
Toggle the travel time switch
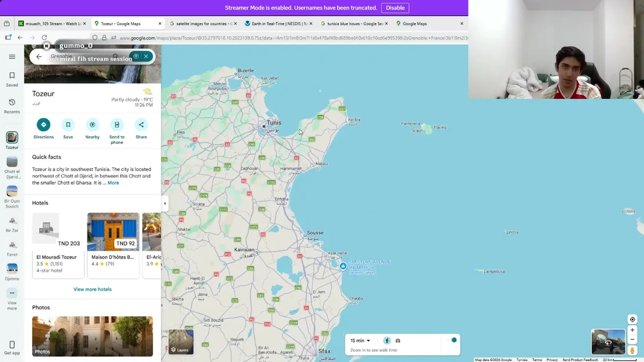click(451, 340)
